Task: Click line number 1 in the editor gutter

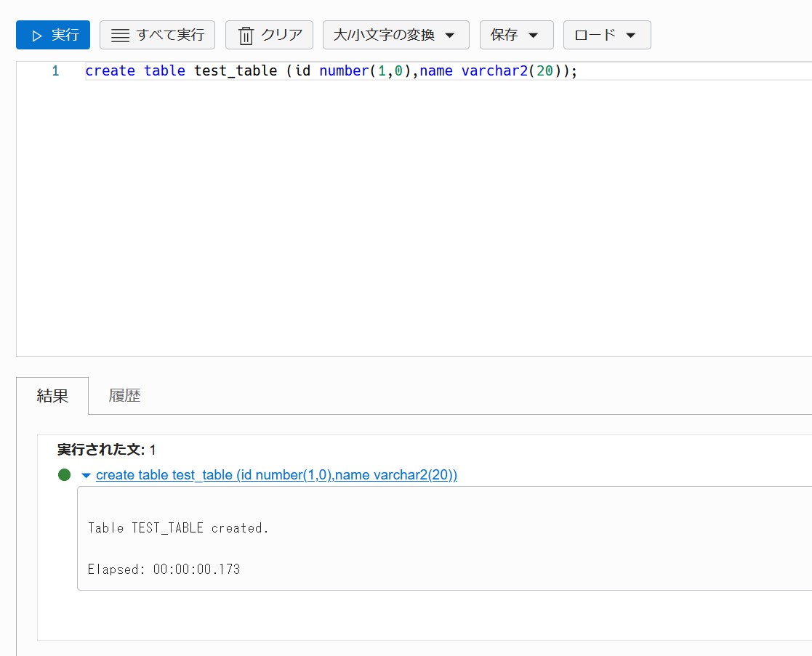Action: (55, 71)
